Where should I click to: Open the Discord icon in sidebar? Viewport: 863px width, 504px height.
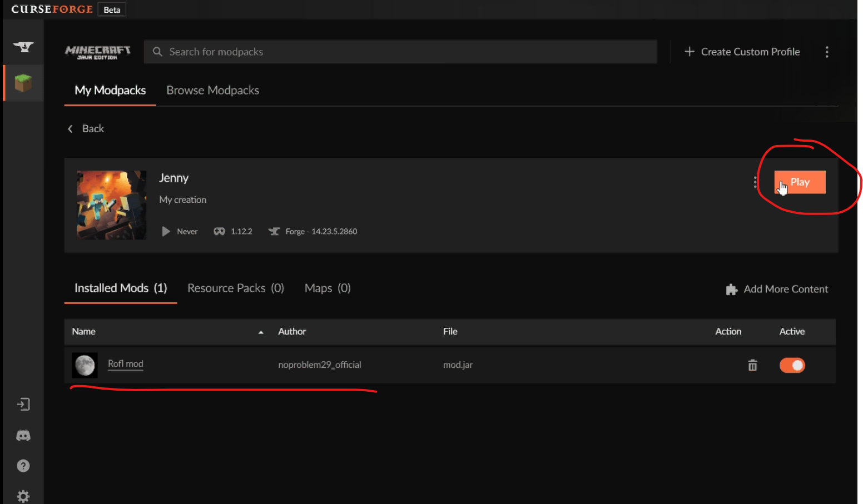(23, 436)
